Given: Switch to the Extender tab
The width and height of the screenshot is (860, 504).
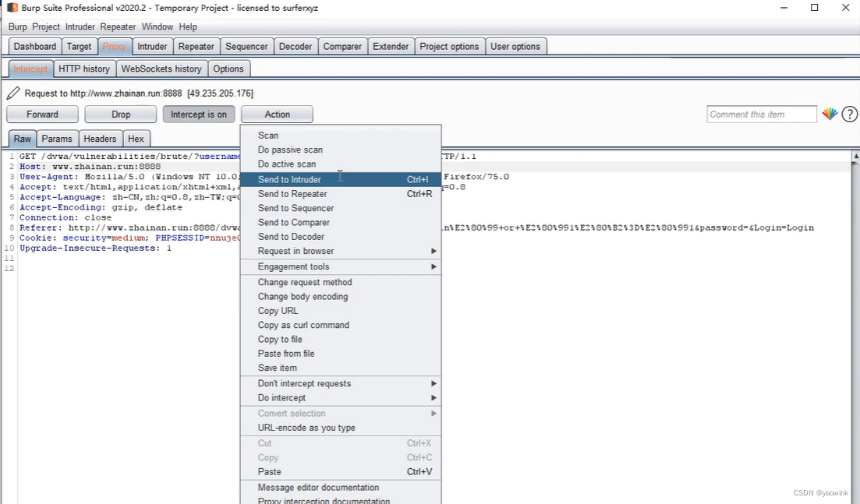Looking at the screenshot, I should tap(391, 47).
